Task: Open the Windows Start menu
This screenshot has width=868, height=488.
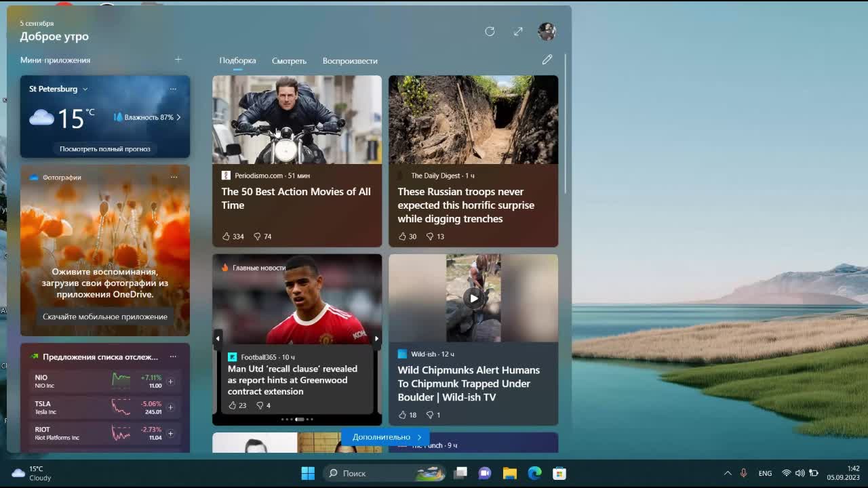Action: tap(308, 473)
